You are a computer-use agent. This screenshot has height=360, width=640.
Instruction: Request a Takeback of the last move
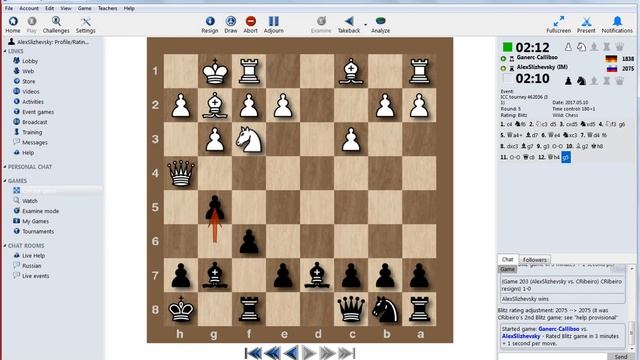(x=349, y=25)
